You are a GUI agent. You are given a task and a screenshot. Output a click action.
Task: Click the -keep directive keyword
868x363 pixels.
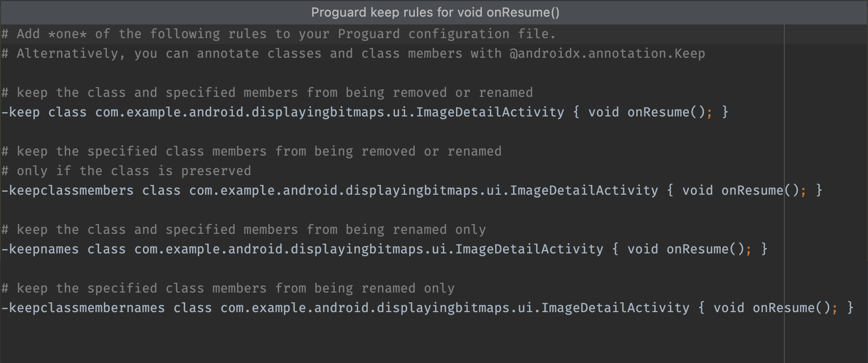point(21,112)
